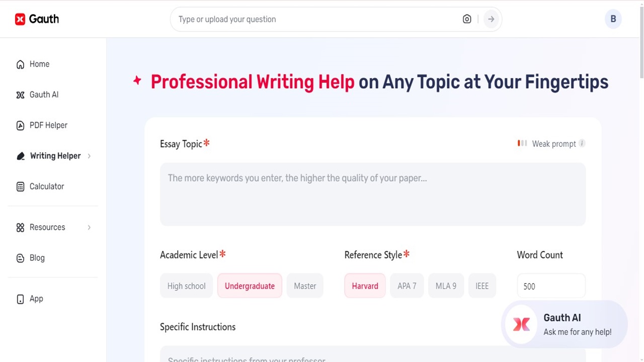The image size is (644, 362).
Task: Click inside the Word Count field
Action: click(x=550, y=286)
